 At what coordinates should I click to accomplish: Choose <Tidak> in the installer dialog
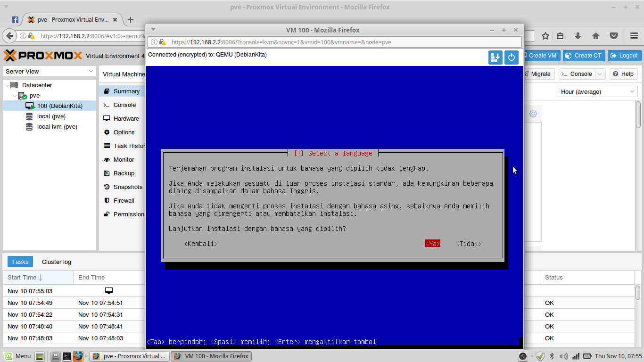[469, 244]
